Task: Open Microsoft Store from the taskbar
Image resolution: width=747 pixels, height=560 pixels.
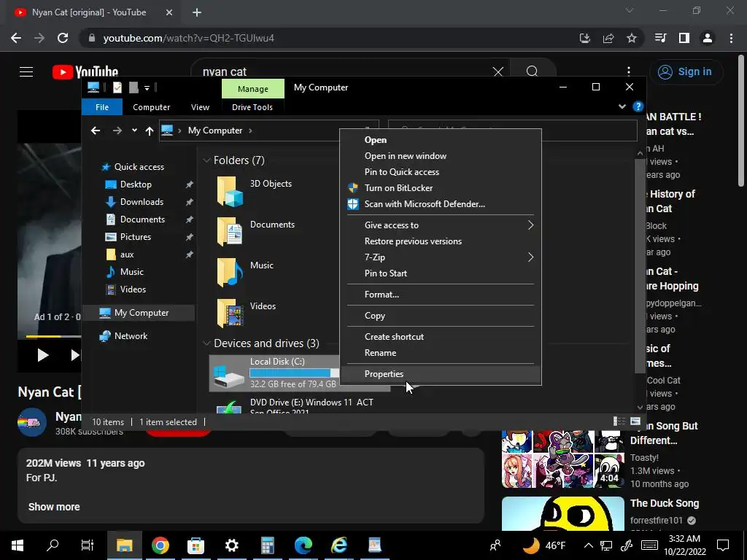Action: coord(196,545)
